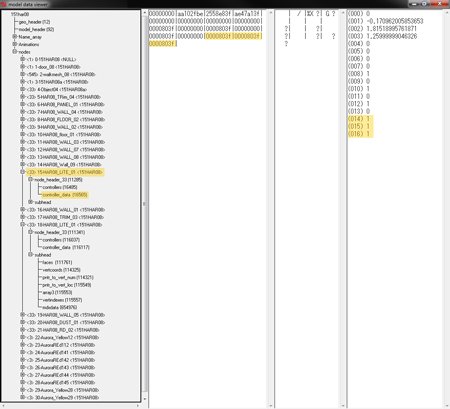This screenshot has height=409, width=450.
Task: Click the highlighted (014) value row
Action: pos(360,119)
